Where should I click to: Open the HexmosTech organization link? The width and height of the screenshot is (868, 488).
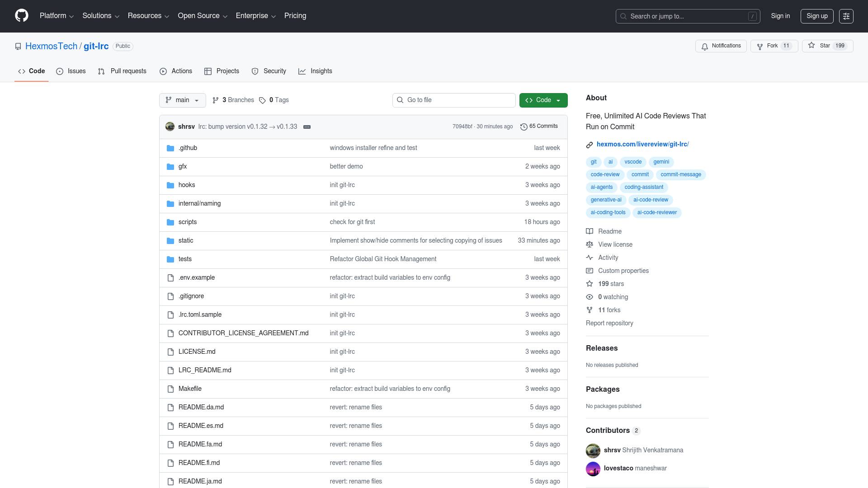tap(51, 47)
